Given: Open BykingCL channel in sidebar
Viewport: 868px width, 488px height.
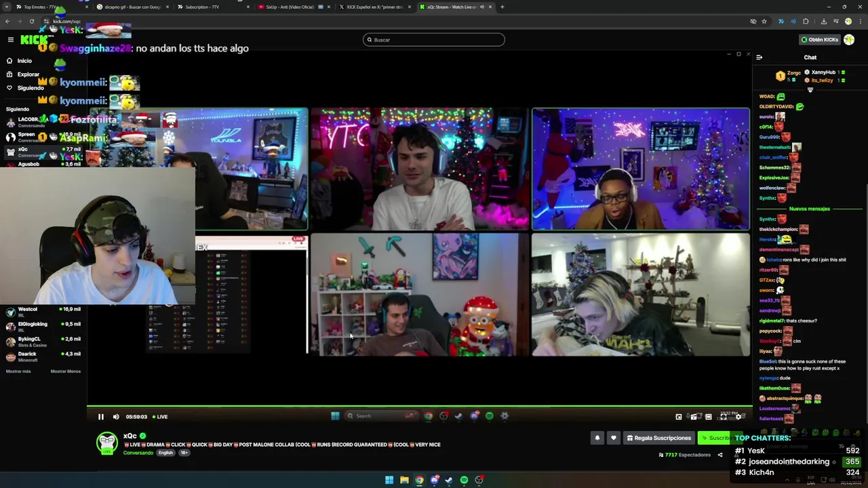Looking at the screenshot, I should pyautogui.click(x=43, y=342).
